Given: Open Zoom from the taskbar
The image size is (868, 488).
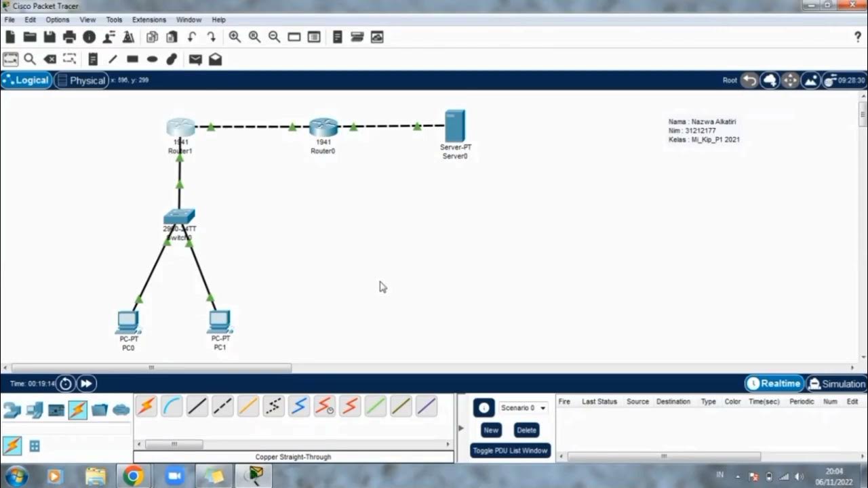Looking at the screenshot, I should point(174,476).
